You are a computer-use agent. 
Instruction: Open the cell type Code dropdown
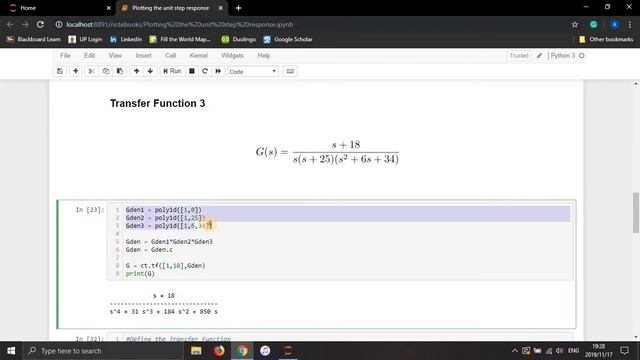(x=253, y=71)
